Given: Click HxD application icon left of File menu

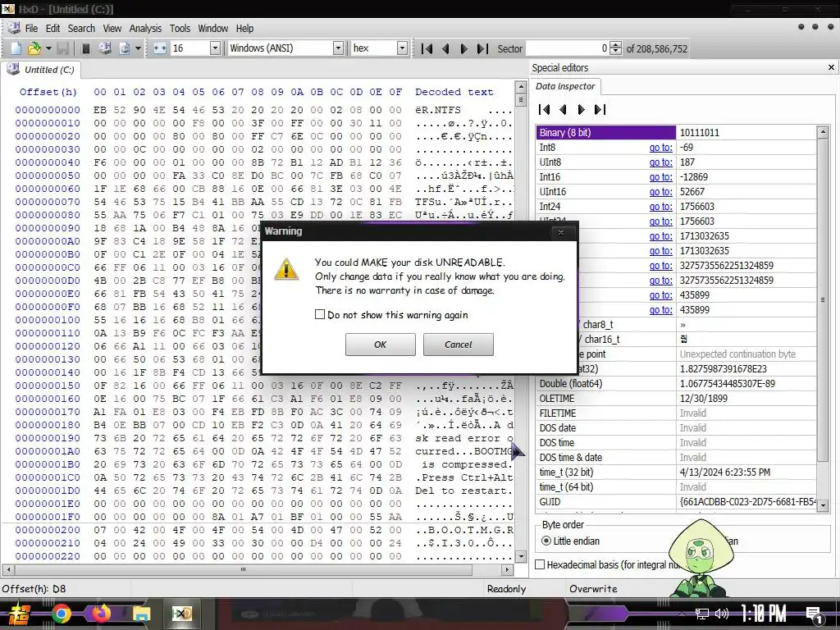Looking at the screenshot, I should click(14, 28).
